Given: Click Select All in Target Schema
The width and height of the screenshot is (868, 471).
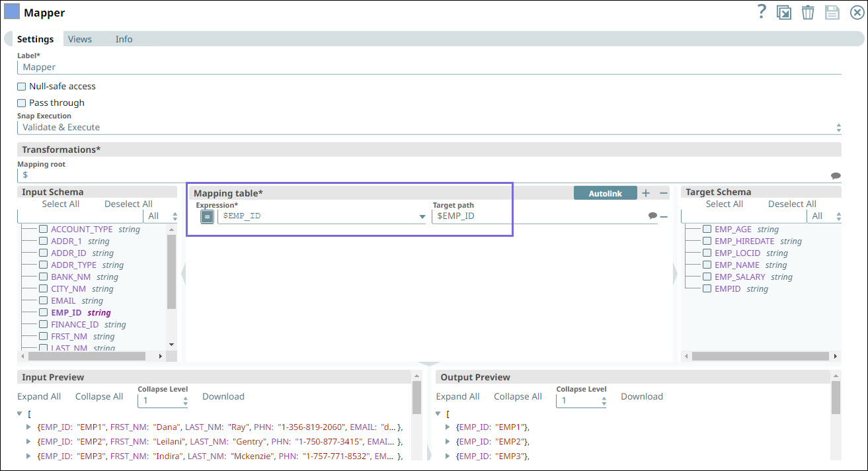Looking at the screenshot, I should [x=725, y=204].
